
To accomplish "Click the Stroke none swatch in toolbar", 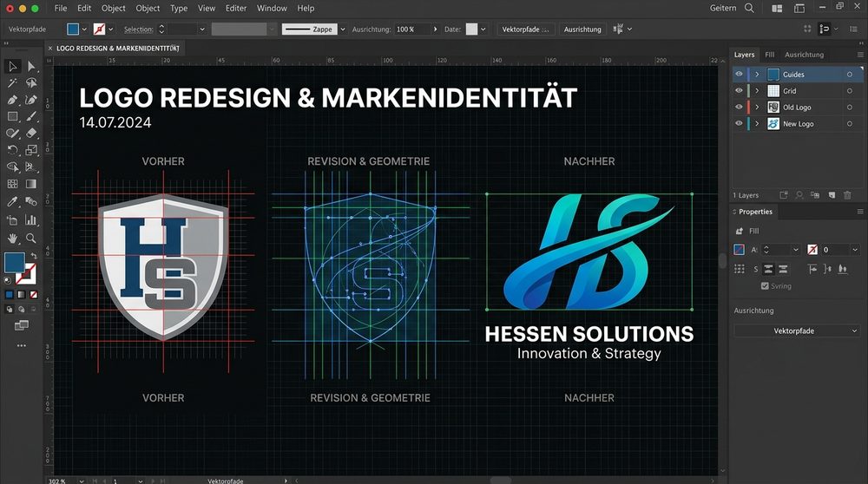I will [x=26, y=274].
